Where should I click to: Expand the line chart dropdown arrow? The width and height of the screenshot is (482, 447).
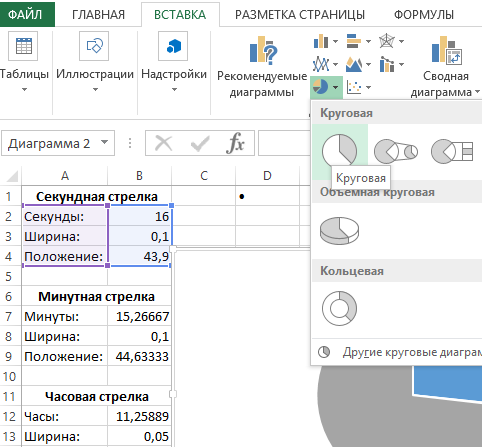[335, 64]
